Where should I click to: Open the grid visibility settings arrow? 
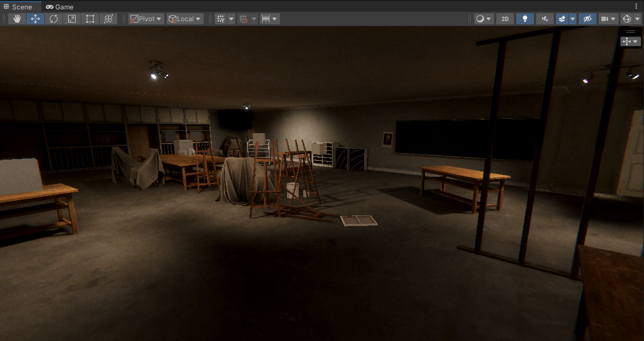coord(231,19)
